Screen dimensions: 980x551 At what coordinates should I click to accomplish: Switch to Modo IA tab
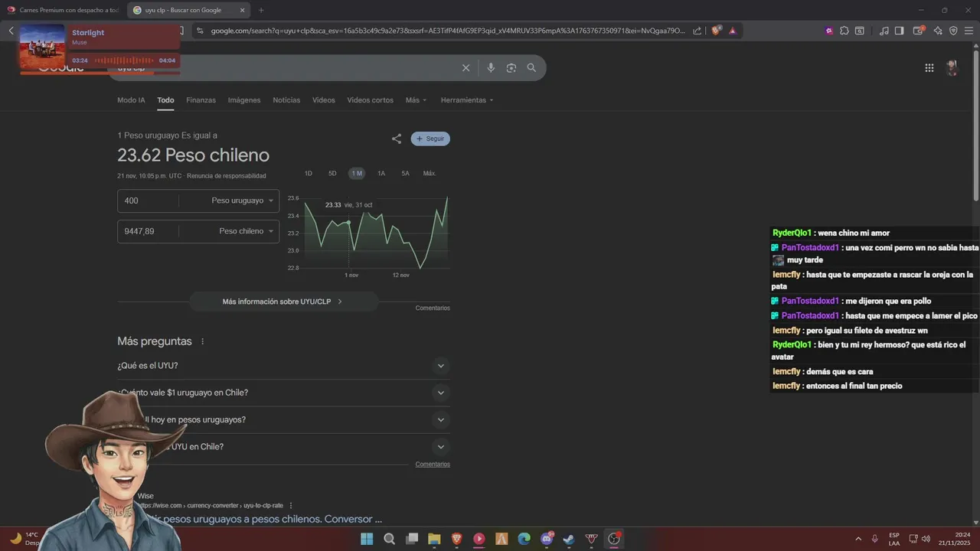pyautogui.click(x=131, y=100)
